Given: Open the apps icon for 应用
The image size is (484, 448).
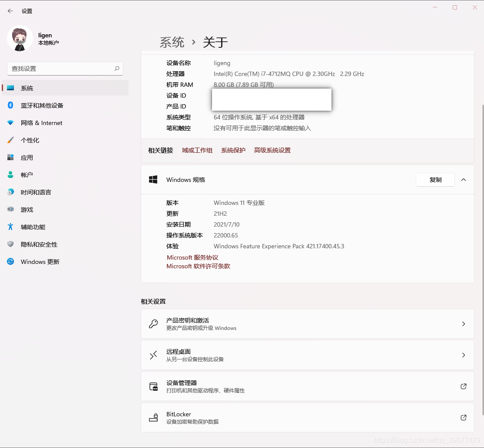Looking at the screenshot, I should pos(10,157).
